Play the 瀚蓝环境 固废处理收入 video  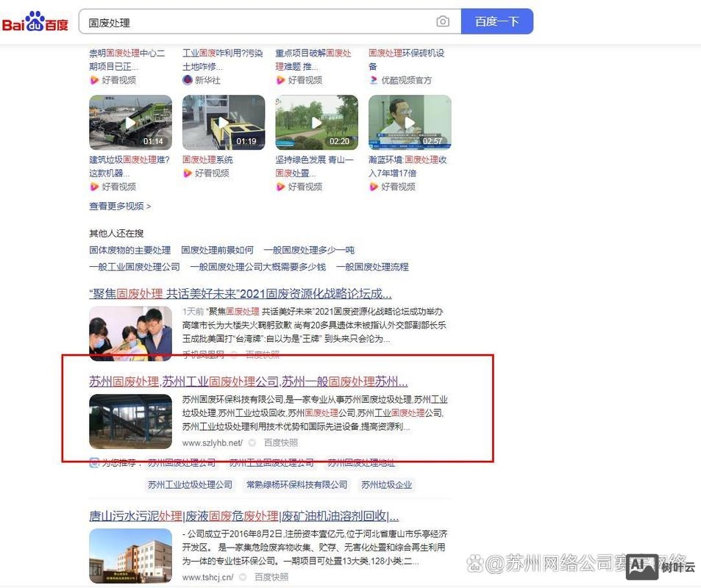[x=409, y=121]
